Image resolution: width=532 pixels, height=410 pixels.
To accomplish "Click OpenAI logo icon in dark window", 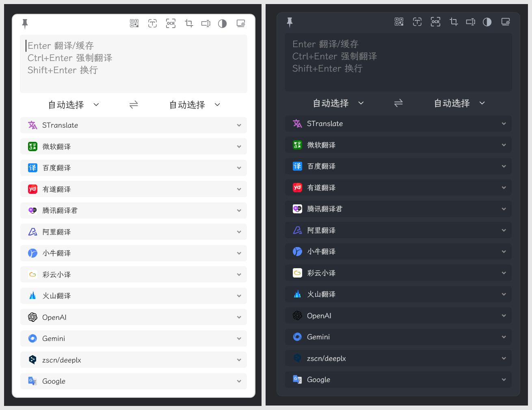I will pos(297,316).
